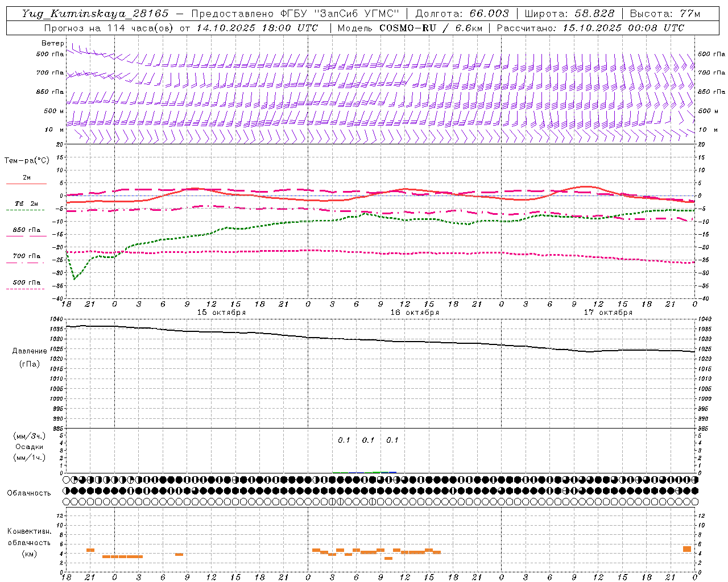
Task: Click the 15 октября date label
Action: pyautogui.click(x=221, y=313)
